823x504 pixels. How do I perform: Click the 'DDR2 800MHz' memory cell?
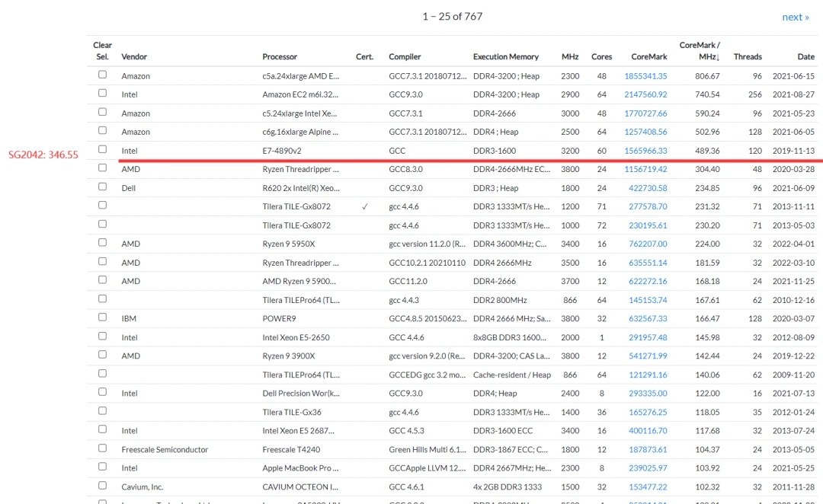point(500,300)
